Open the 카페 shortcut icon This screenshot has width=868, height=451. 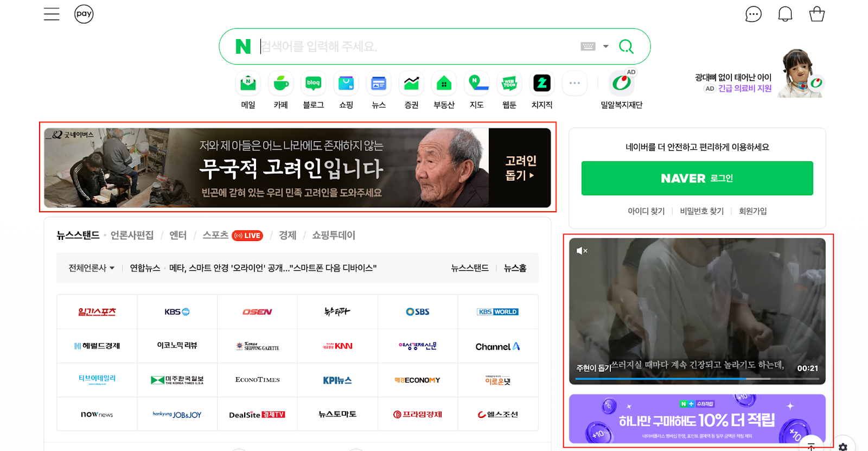click(280, 84)
